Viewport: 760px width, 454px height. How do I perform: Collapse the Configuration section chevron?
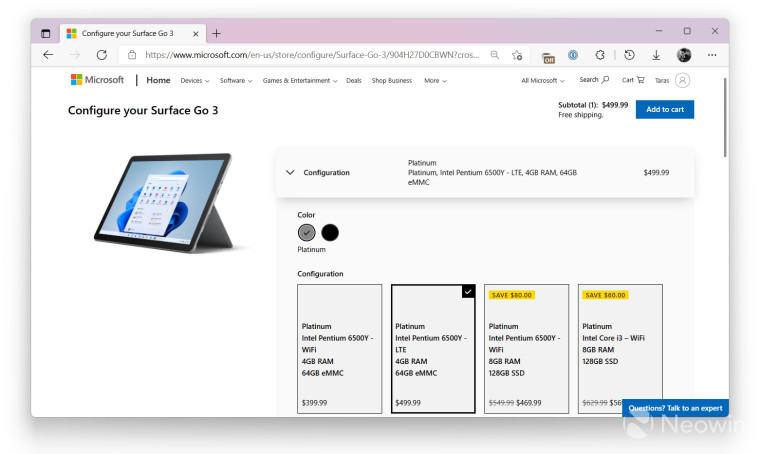290,172
